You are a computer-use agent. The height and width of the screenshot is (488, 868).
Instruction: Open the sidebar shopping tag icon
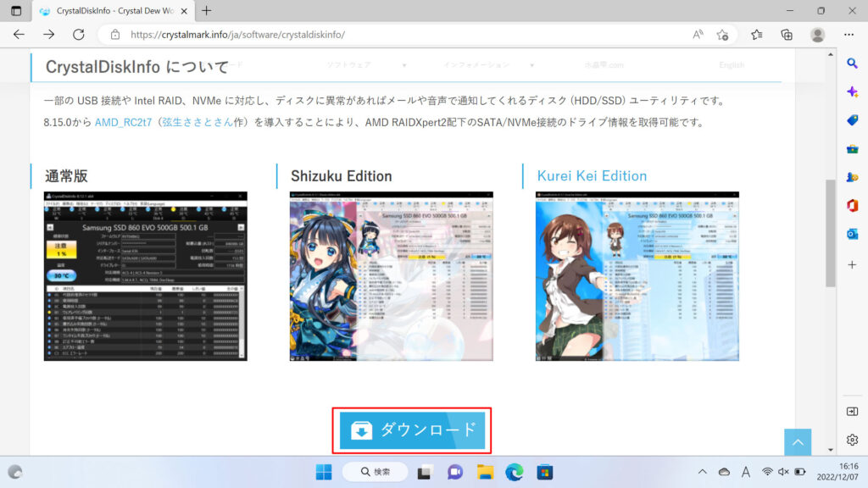tap(853, 120)
